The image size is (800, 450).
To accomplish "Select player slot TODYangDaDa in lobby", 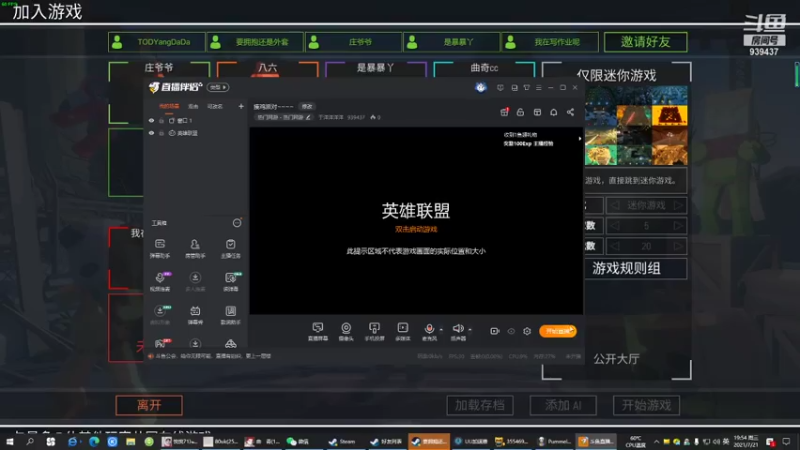I will tap(157, 42).
